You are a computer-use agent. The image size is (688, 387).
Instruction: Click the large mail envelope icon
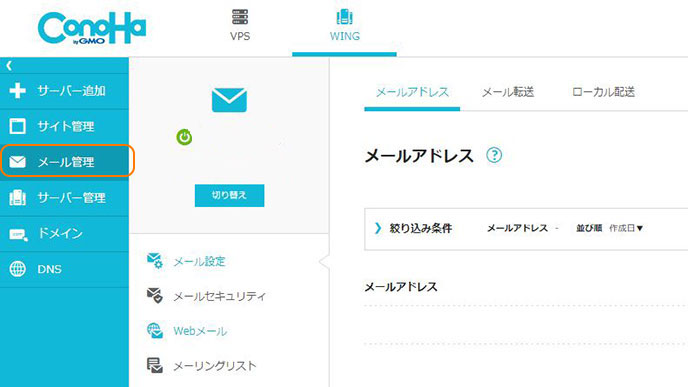pos(229,100)
